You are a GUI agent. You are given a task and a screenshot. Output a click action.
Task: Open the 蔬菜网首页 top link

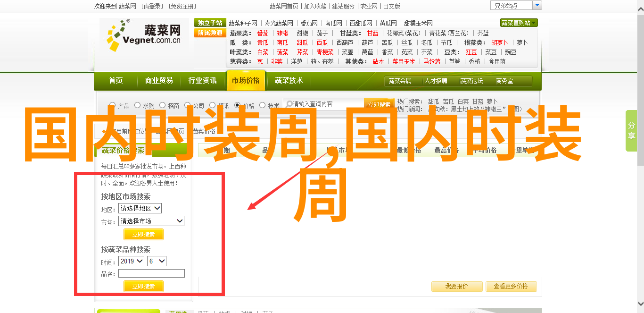pos(284,6)
